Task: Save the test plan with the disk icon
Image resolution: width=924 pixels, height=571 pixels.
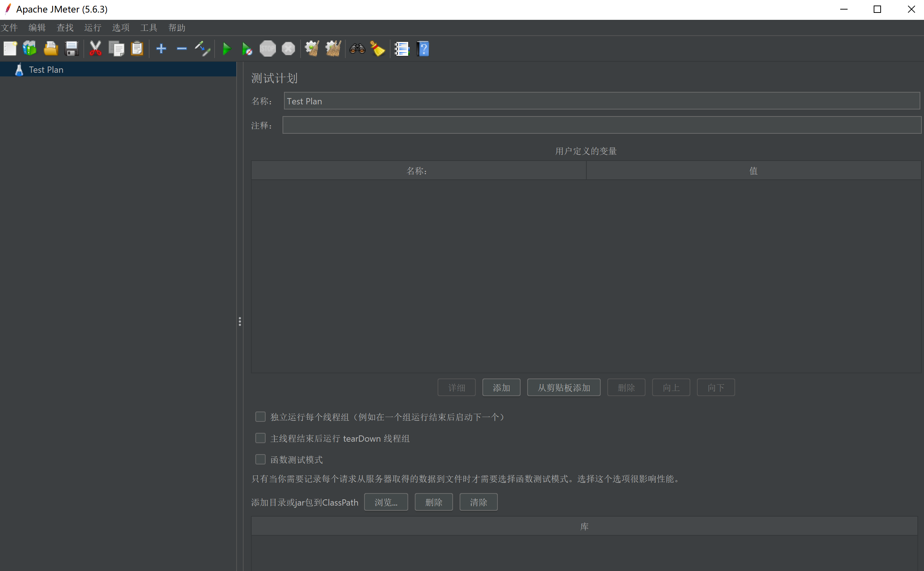Action: click(71, 49)
